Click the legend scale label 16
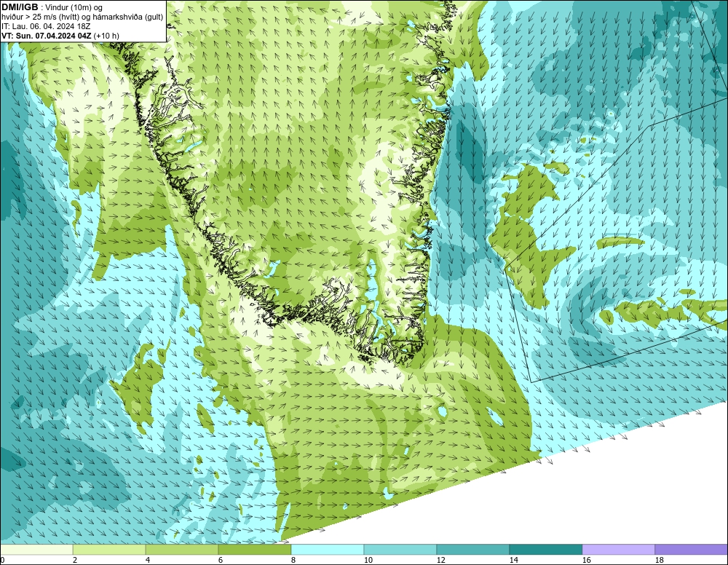This screenshot has height=565, width=728. pos(586,560)
